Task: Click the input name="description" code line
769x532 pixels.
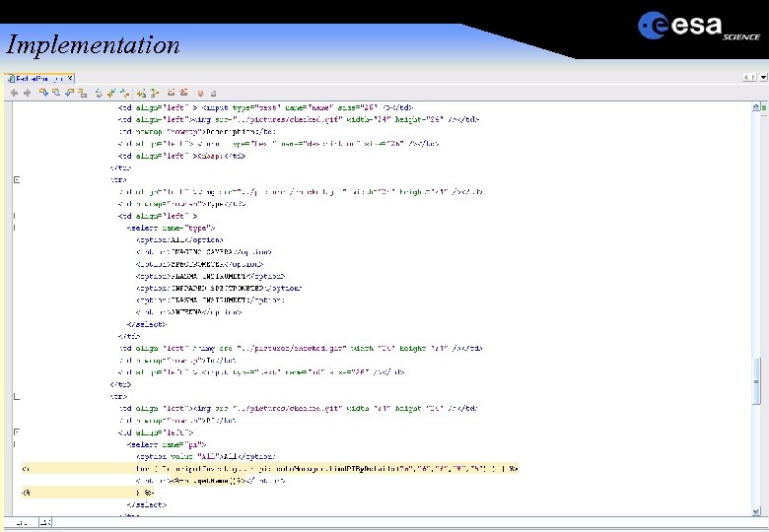Action: point(279,144)
